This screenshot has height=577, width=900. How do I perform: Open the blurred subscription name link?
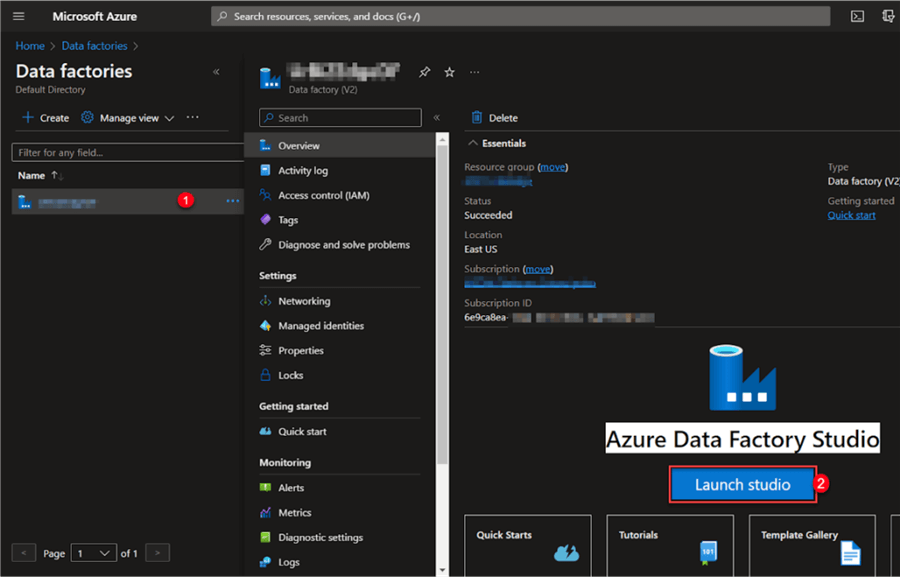530,283
